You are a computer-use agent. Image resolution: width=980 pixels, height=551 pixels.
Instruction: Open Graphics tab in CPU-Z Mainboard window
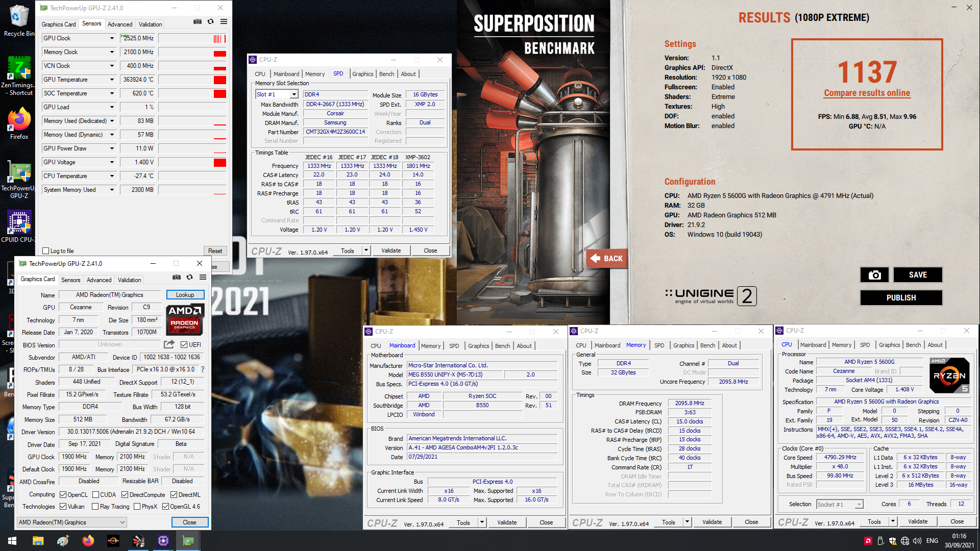coord(478,346)
